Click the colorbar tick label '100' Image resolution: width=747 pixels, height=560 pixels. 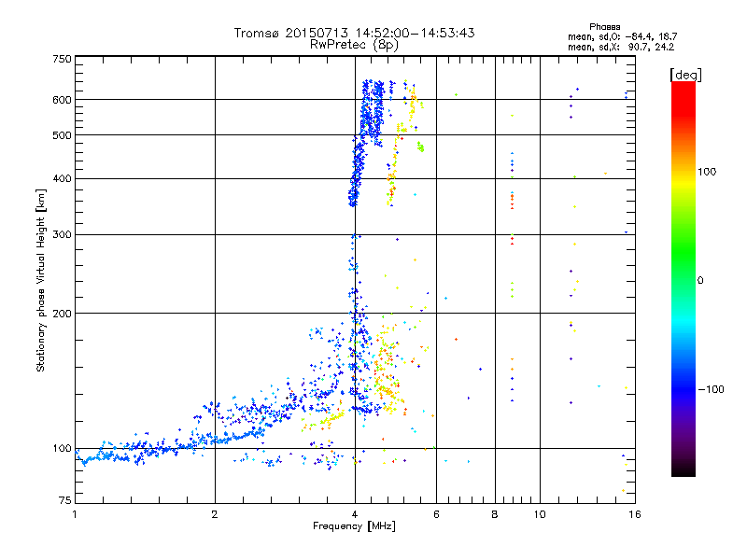[707, 172]
